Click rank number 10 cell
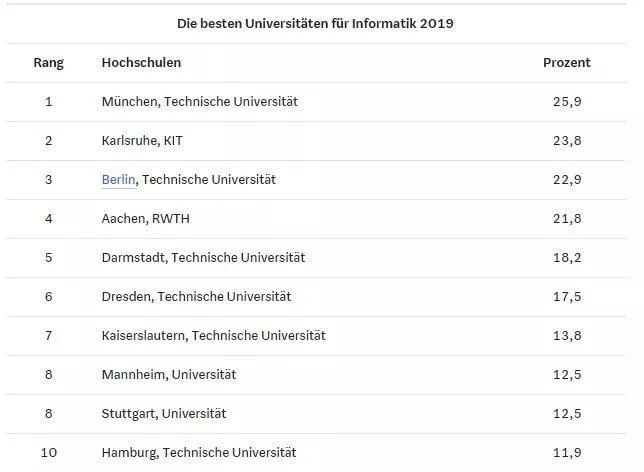 tap(48, 453)
